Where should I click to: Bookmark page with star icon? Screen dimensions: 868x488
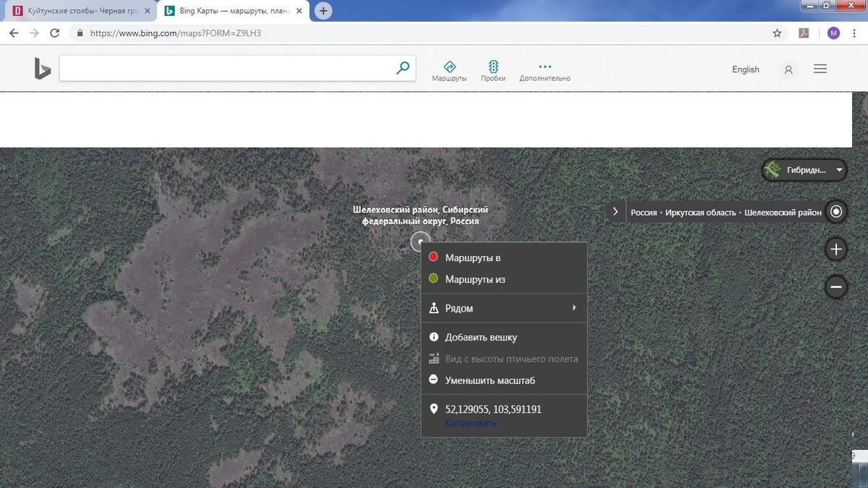pyautogui.click(x=777, y=33)
